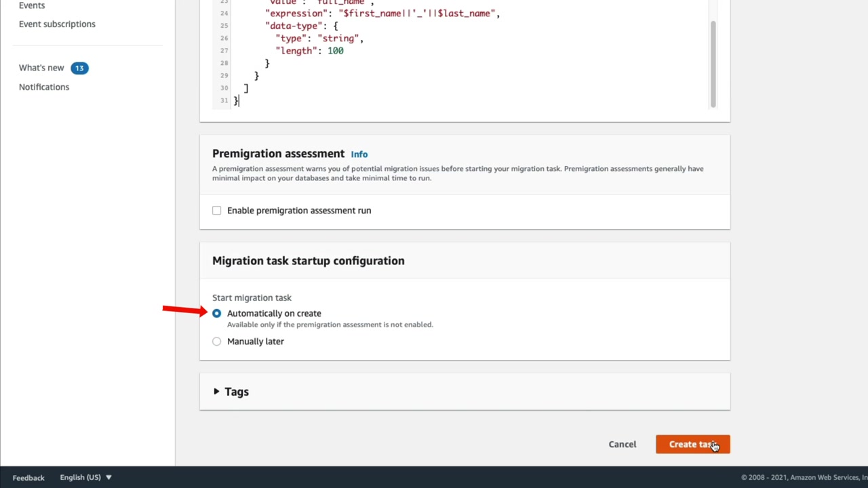
Task: Expand the Tags section triangle
Action: [216, 392]
